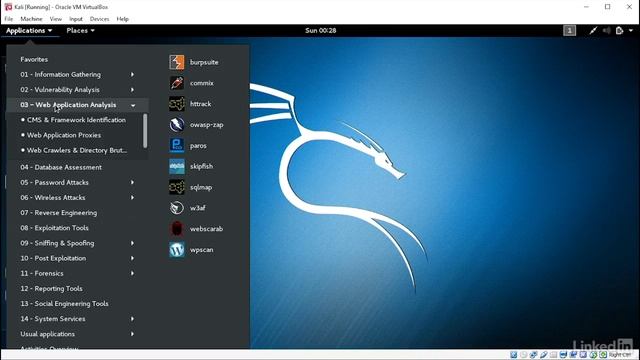Open the wpscan WordPress icon
Viewport: 640px width, 360px height.
tap(177, 250)
